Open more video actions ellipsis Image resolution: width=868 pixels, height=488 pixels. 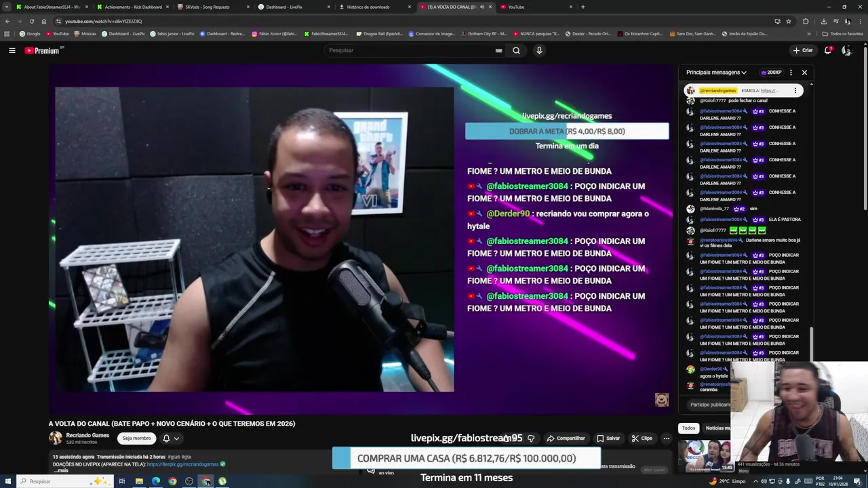[667, 439]
